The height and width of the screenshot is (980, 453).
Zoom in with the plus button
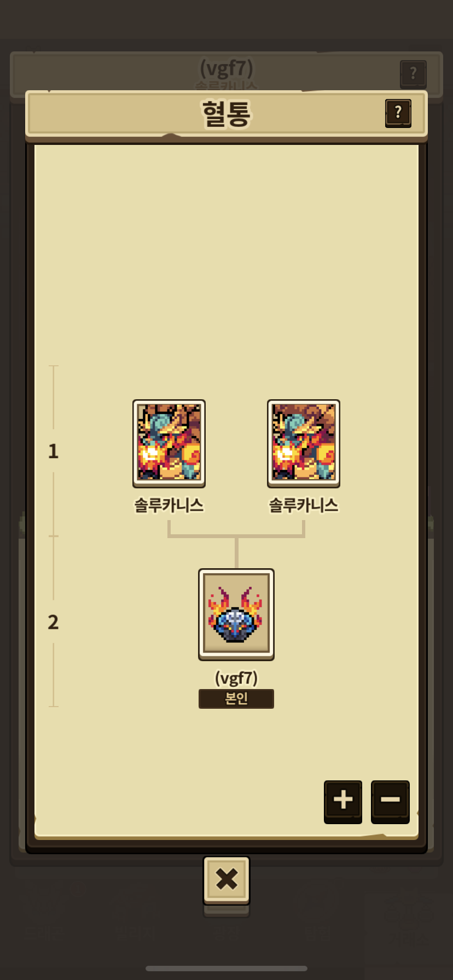tap(343, 801)
